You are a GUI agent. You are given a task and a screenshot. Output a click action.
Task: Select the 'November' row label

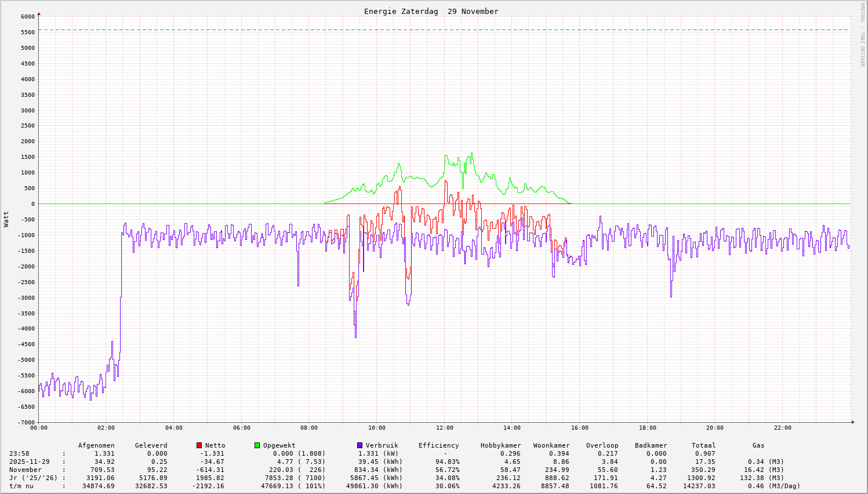point(25,470)
